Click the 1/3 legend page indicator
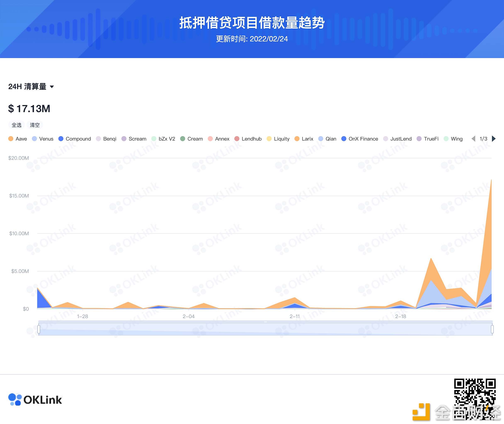 [x=483, y=139]
